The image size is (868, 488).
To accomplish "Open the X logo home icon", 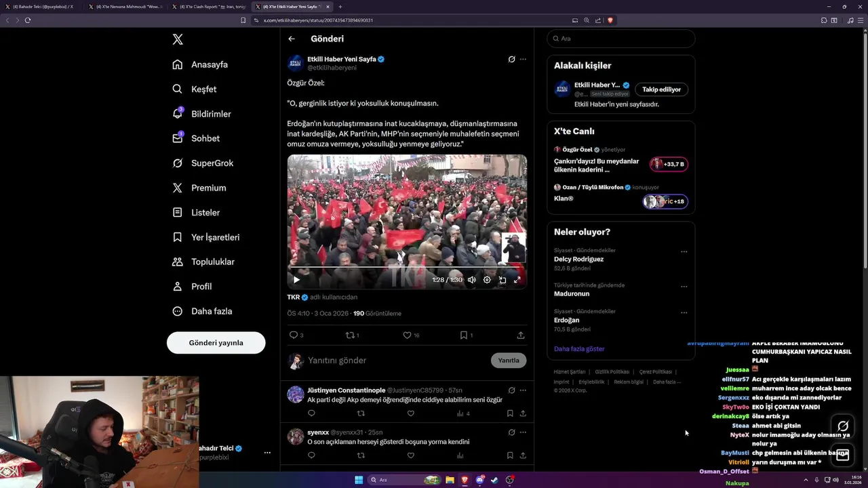I will pyautogui.click(x=178, y=39).
